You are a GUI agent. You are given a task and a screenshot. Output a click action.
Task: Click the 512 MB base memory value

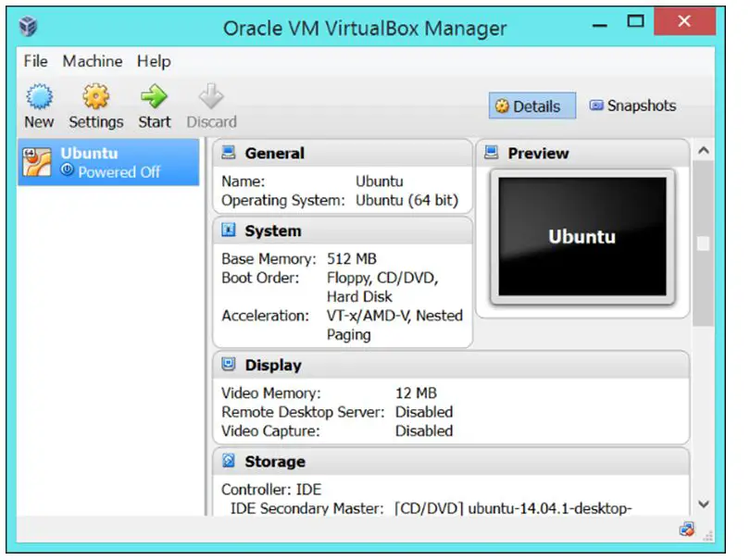352,259
